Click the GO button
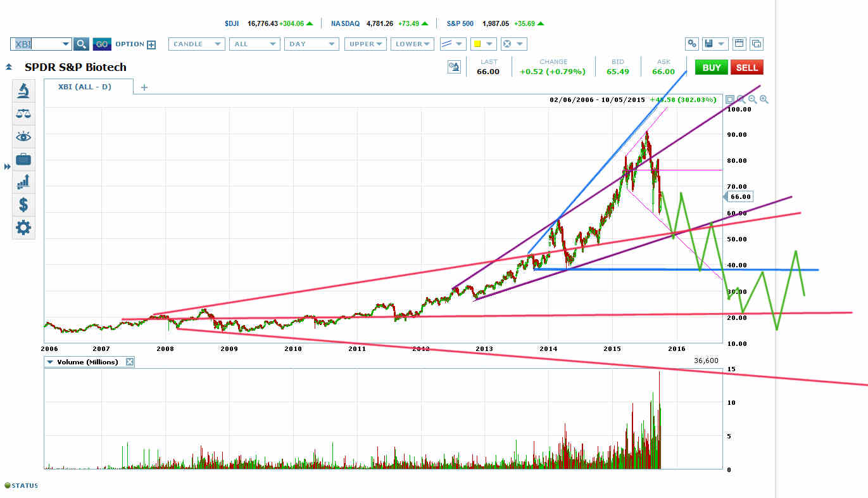Screen dimensions: 868x498 point(102,44)
